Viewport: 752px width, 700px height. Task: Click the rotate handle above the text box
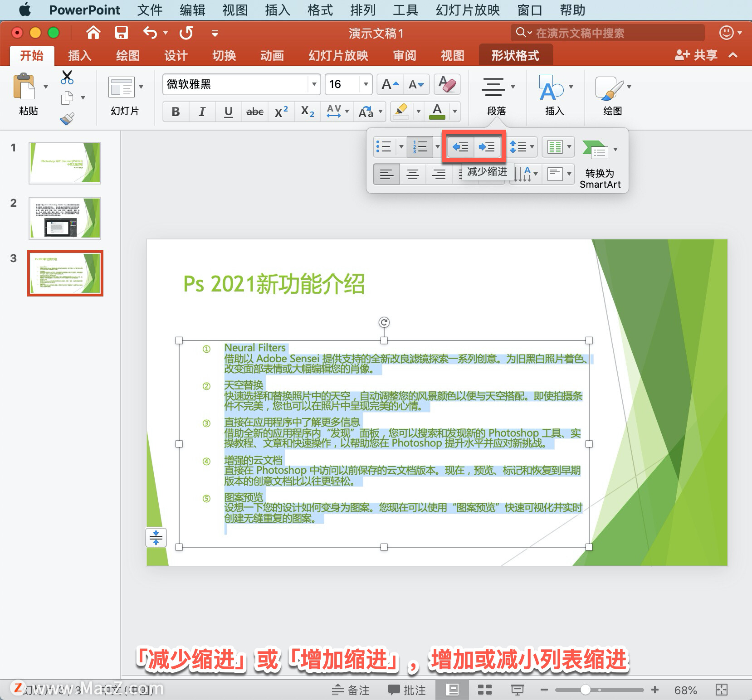[384, 322]
